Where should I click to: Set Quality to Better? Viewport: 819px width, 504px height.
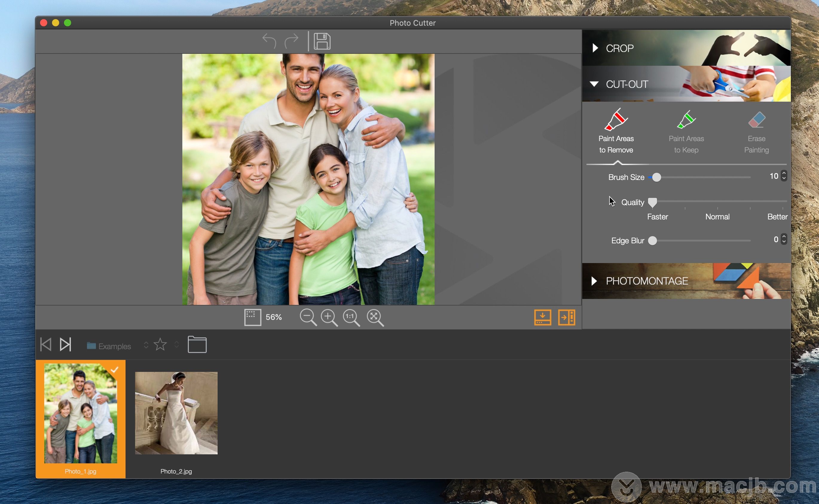777,217
